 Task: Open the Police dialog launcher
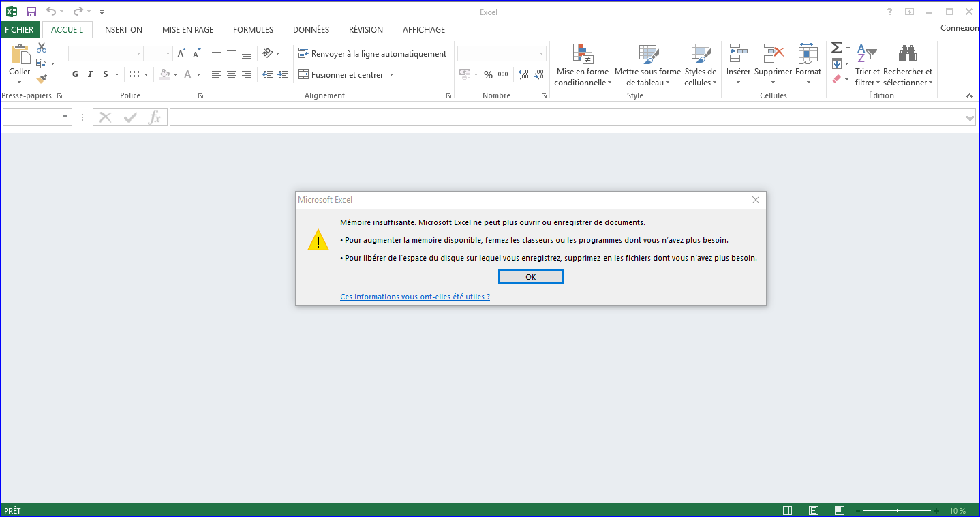[x=200, y=96]
